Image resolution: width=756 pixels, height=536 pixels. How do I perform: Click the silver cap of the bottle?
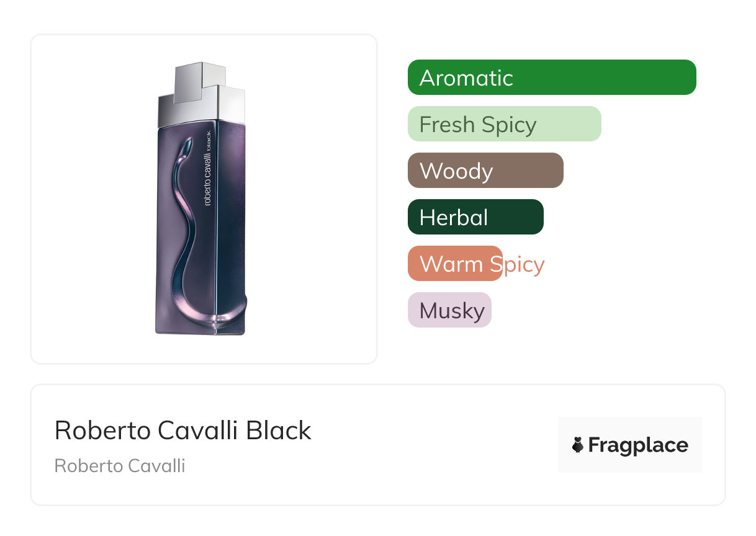coord(202,93)
